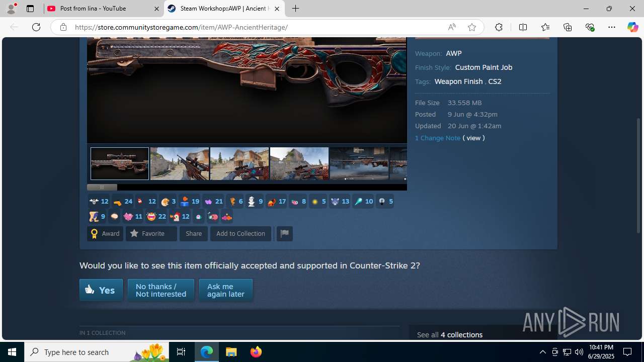This screenshot has width=644, height=362.
Task: Open the CS2 tag link
Action: coord(495,81)
